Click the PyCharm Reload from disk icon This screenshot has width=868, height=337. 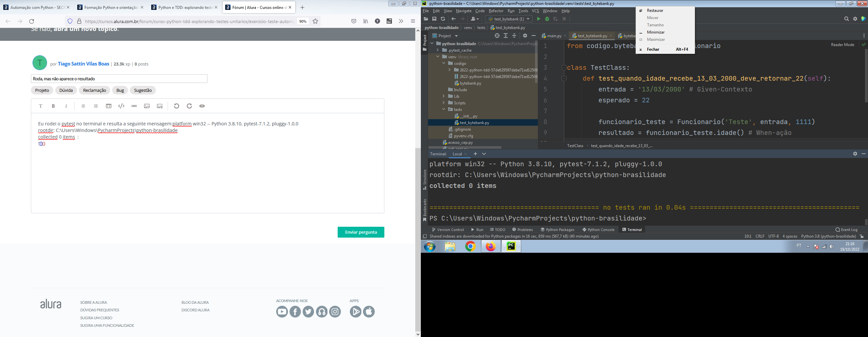coord(443,19)
